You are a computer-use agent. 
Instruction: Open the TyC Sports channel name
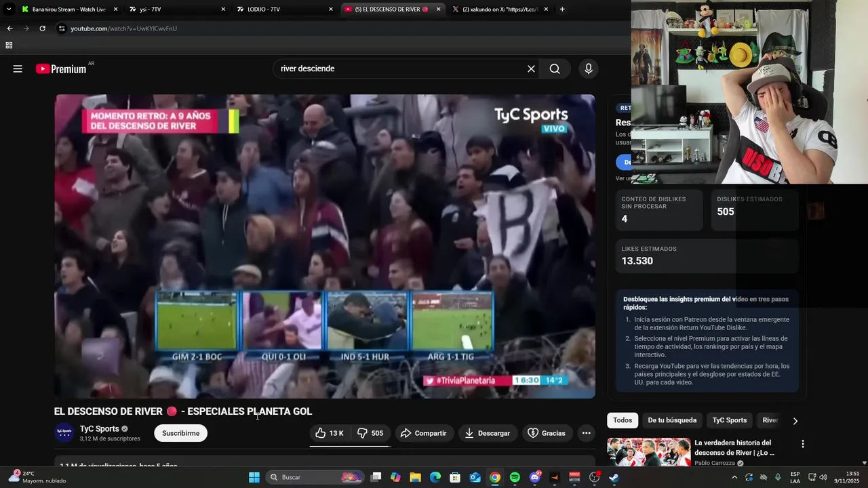tap(100, 428)
